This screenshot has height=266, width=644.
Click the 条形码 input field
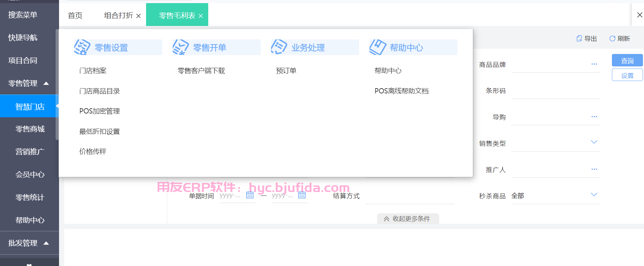click(556, 91)
